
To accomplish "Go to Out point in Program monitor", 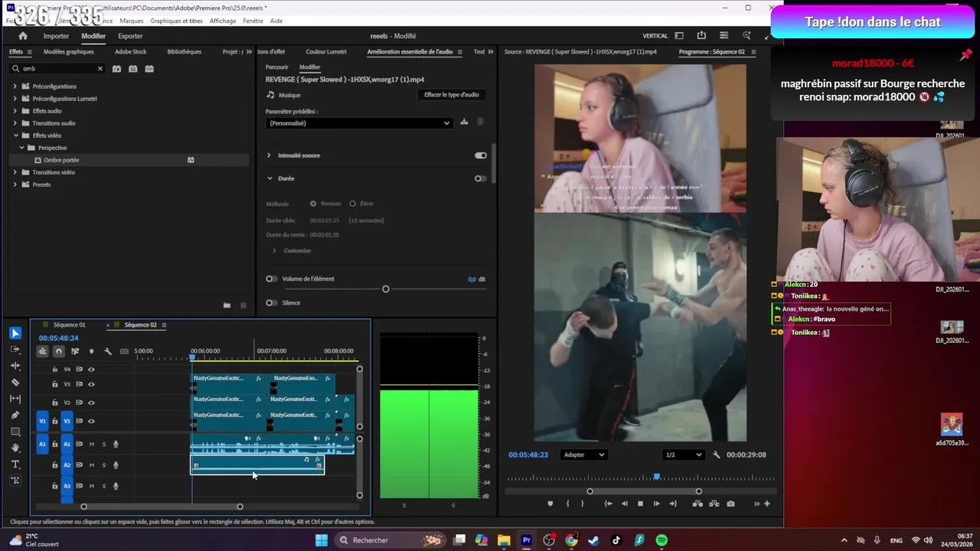I will 673,504.
